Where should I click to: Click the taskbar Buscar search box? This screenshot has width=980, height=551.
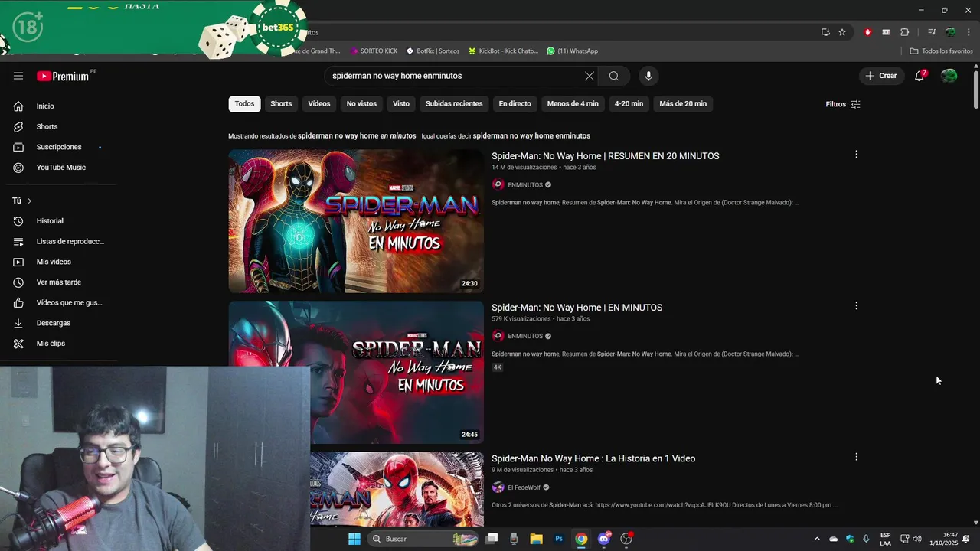pos(425,539)
